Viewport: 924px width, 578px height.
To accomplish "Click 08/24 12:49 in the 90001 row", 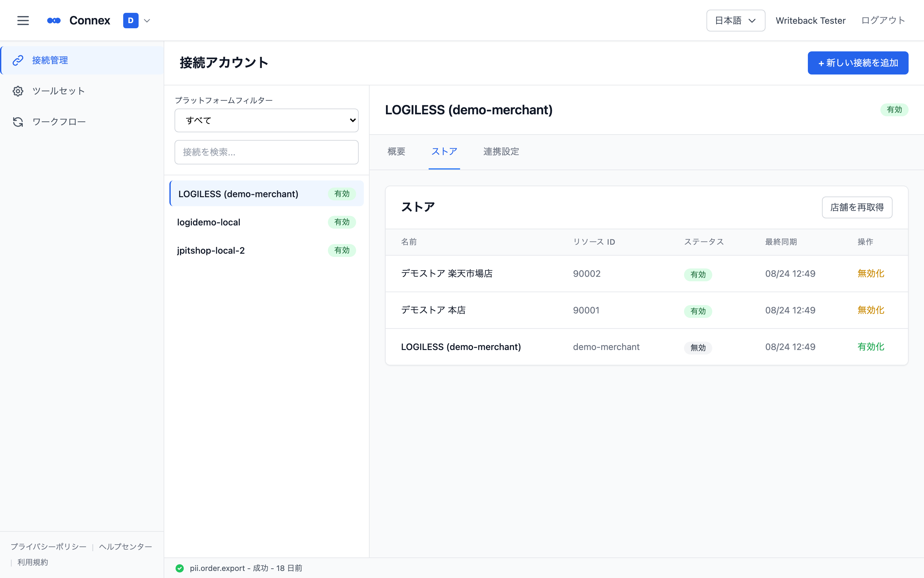I will (x=790, y=310).
